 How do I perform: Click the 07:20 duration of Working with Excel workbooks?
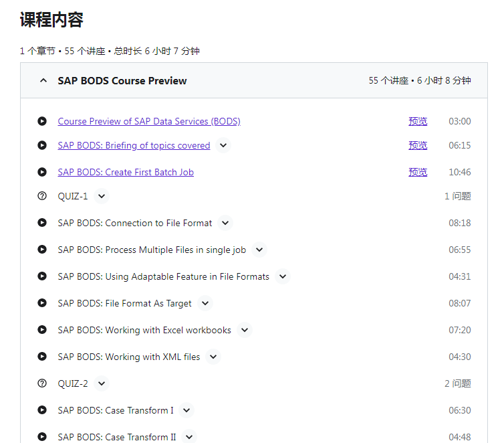[460, 330]
